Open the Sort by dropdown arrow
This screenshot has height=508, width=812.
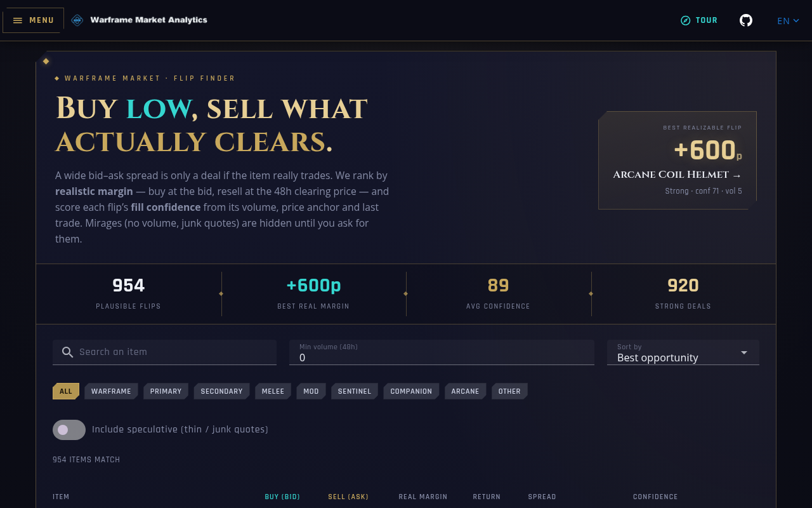(744, 352)
